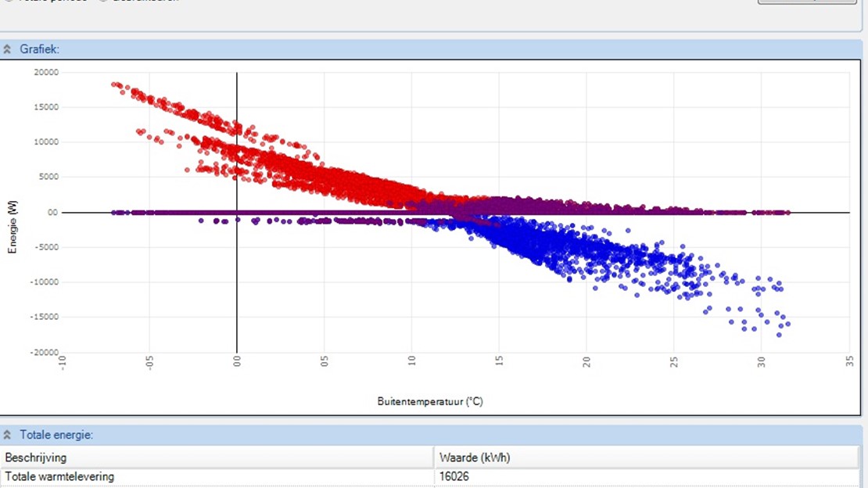Screen dimensions: 868x488
Task: Sort by the Waarde (kWh) column header
Action: click(475, 457)
